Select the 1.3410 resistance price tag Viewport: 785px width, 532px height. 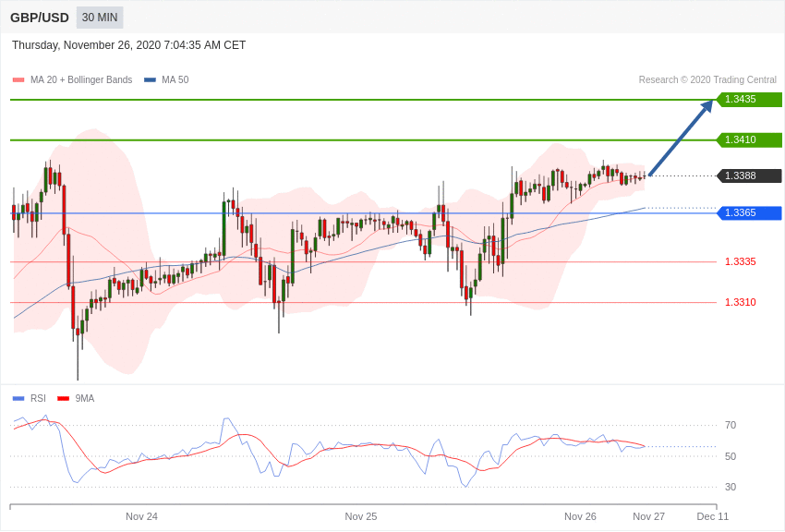click(749, 139)
